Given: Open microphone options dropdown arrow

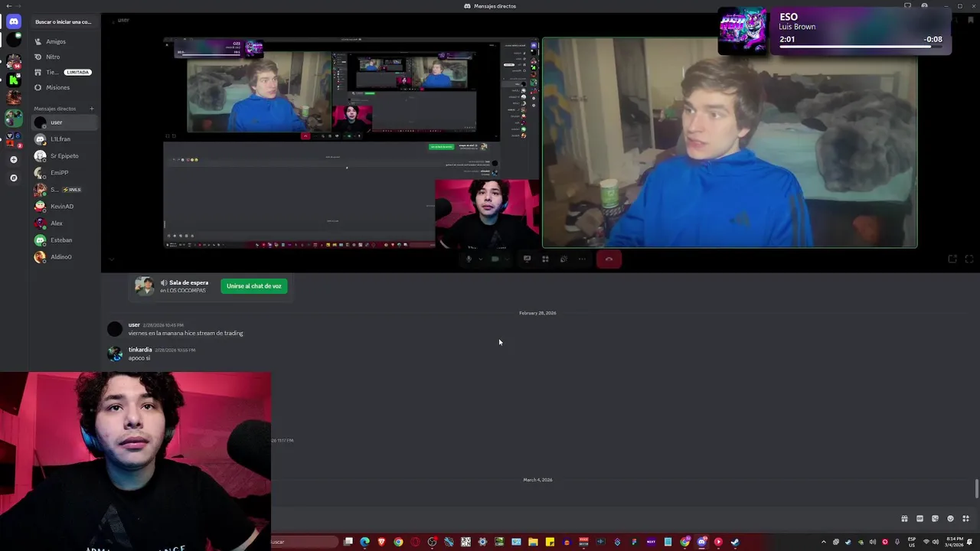Looking at the screenshot, I should pyautogui.click(x=480, y=259).
